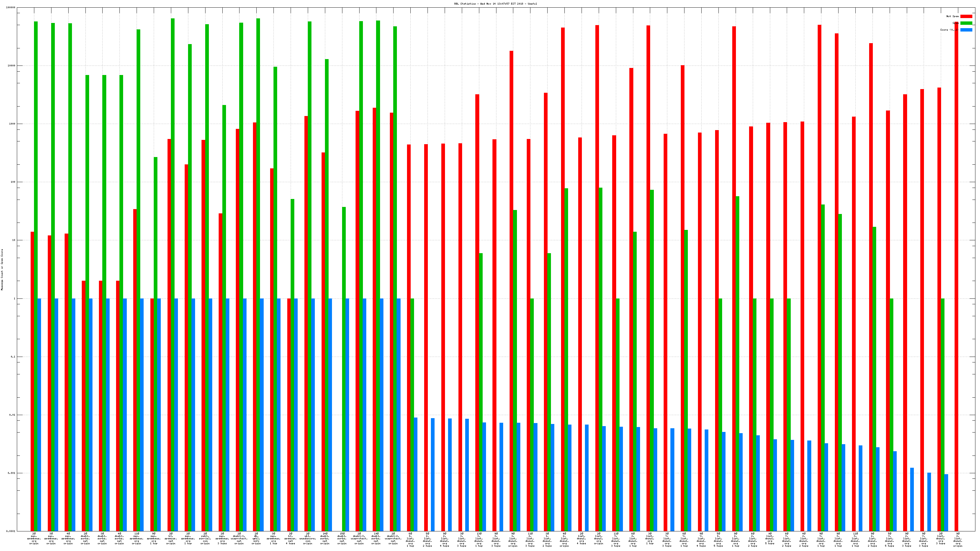This screenshot has width=980, height=551.
Task: Click the RBL Statistics chart title
Action: tap(495, 4)
